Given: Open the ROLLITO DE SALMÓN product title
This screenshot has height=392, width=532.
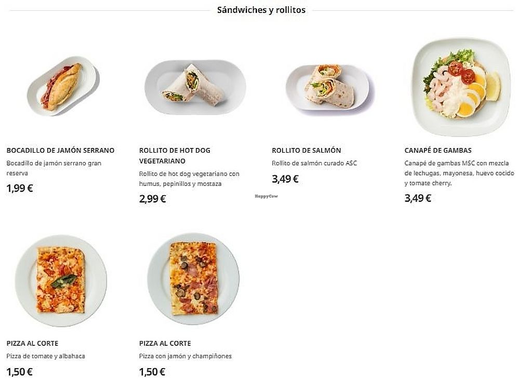Looking at the screenshot, I should (306, 151).
